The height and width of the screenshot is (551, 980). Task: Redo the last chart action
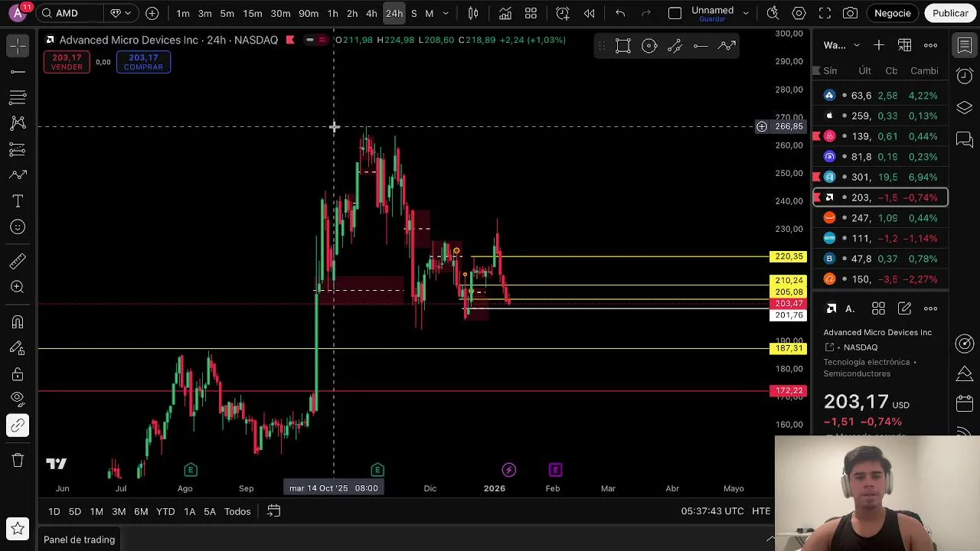click(x=646, y=13)
